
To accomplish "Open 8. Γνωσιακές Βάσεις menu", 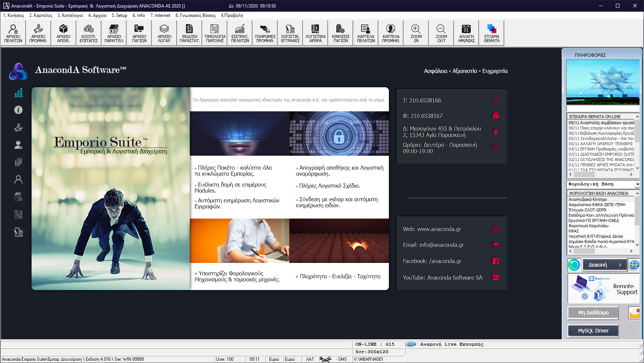I will coord(195,15).
